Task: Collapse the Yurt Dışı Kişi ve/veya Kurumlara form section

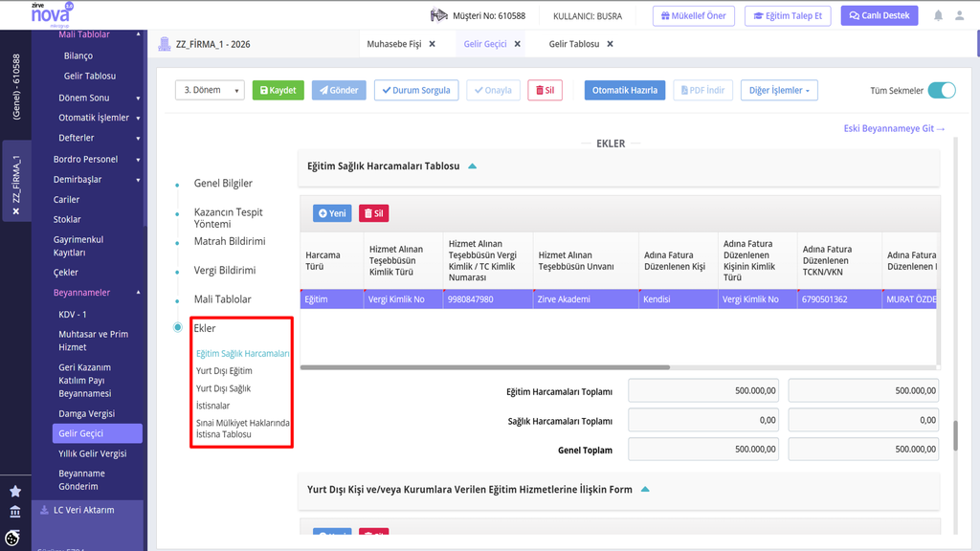Action: pyautogui.click(x=645, y=489)
